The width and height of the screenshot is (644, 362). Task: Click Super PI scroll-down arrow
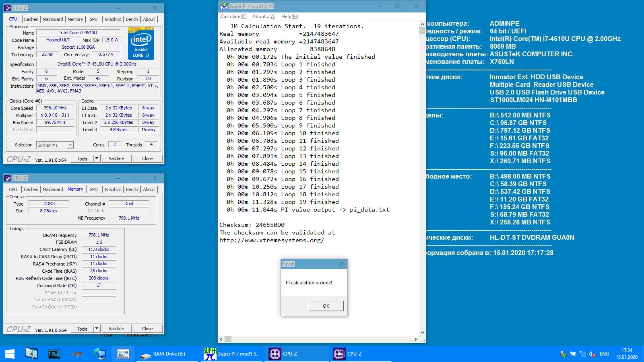click(422, 333)
